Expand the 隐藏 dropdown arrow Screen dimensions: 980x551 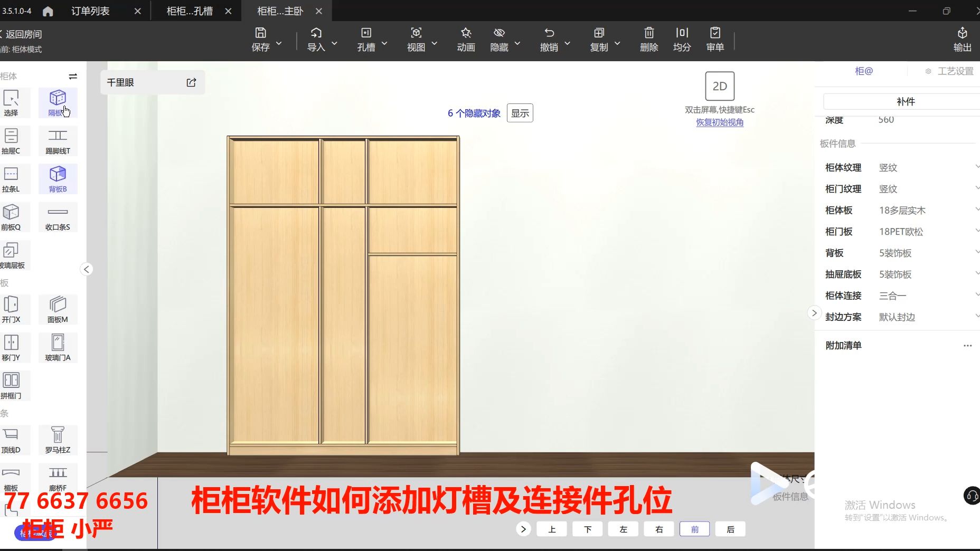click(x=517, y=43)
